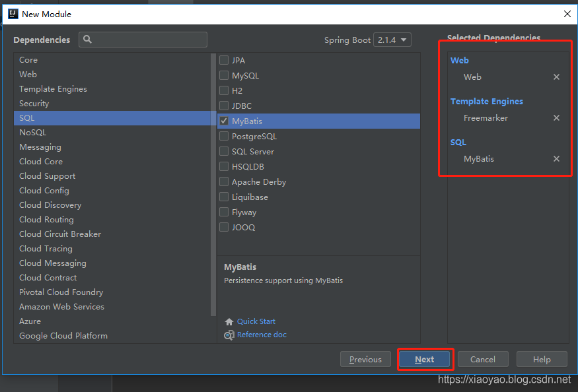Open the Quick Start link
The width and height of the screenshot is (578, 392).
(x=255, y=321)
